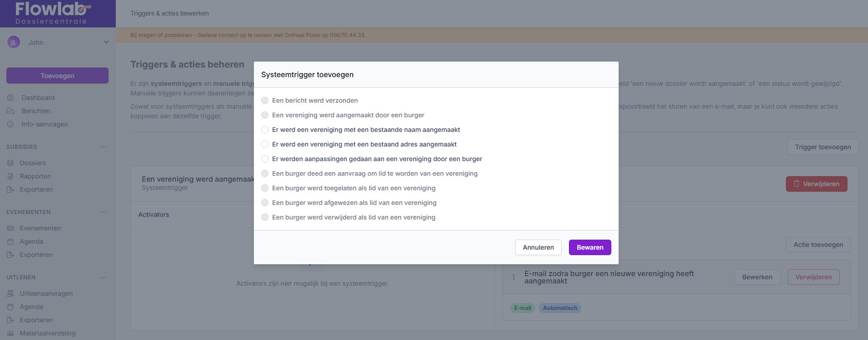Click the Dashboard icon in sidebar
Screen dimensions: 868x340
coord(10,98)
